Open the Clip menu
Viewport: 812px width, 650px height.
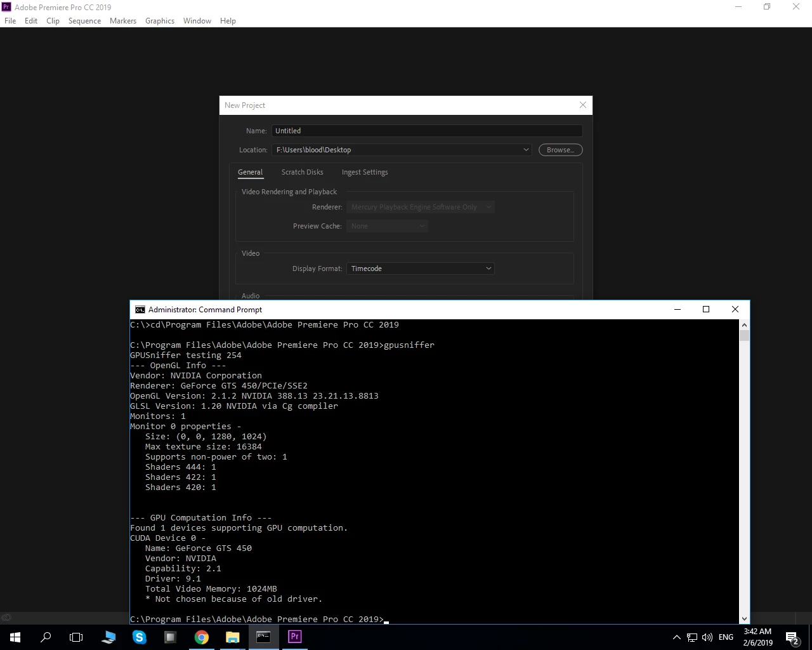click(x=53, y=21)
